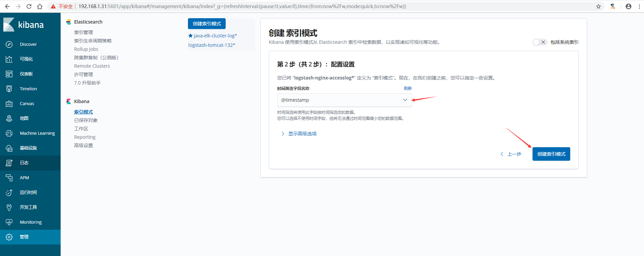Open 许可管理 menu item

84,74
